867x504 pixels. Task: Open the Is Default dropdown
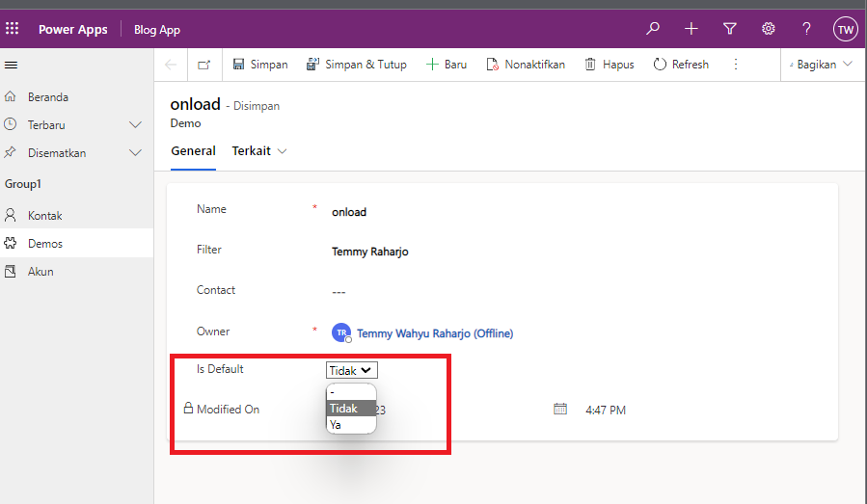point(352,370)
